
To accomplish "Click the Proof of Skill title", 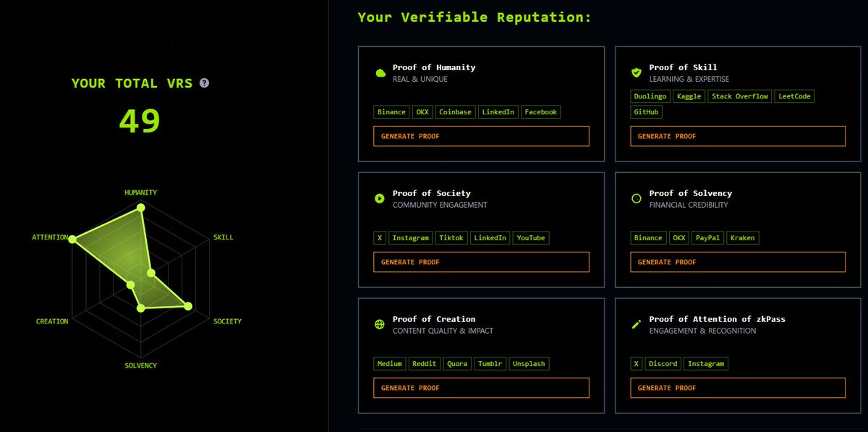I will point(684,67).
